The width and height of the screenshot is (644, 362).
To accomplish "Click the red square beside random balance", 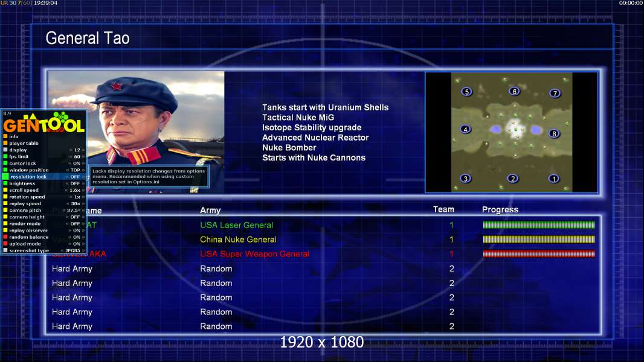I will (5, 237).
